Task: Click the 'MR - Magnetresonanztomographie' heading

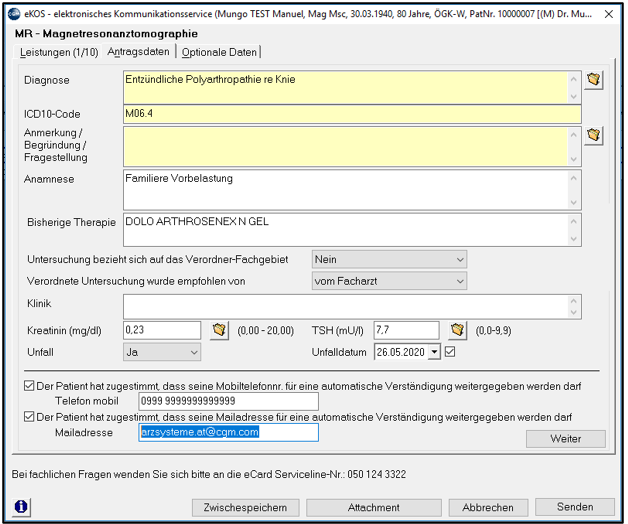Action: [106, 34]
